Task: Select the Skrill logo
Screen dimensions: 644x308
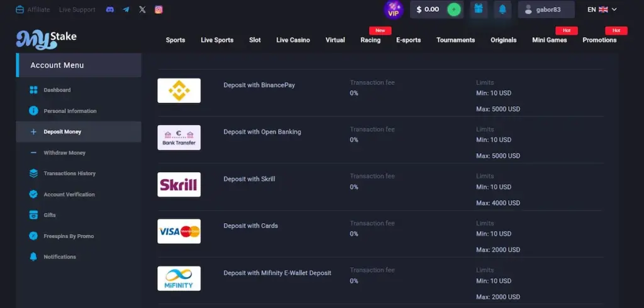Action: coord(179,184)
